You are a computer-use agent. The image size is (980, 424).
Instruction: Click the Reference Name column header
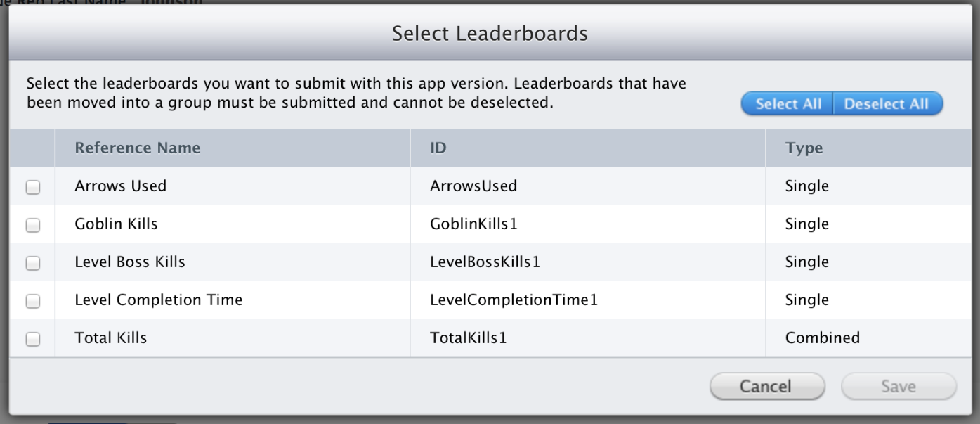click(x=137, y=148)
